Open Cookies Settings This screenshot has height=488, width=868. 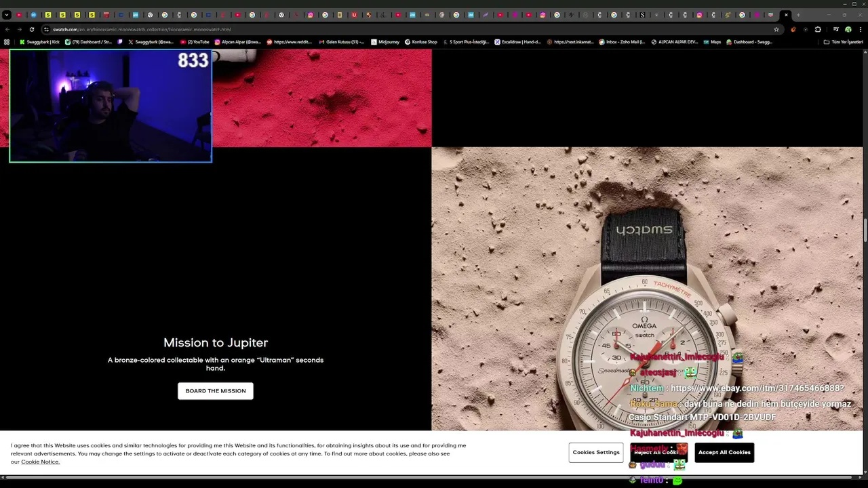[596, 452]
